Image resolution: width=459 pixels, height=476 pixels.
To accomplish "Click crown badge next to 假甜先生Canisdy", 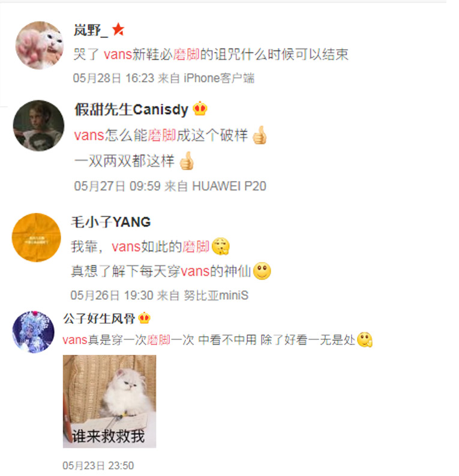I will point(200,109).
